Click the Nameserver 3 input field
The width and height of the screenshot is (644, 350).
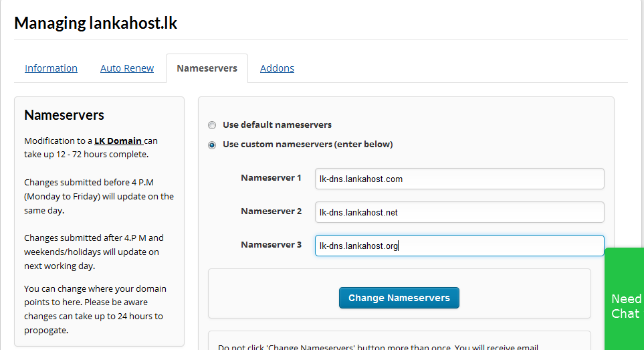click(x=459, y=246)
